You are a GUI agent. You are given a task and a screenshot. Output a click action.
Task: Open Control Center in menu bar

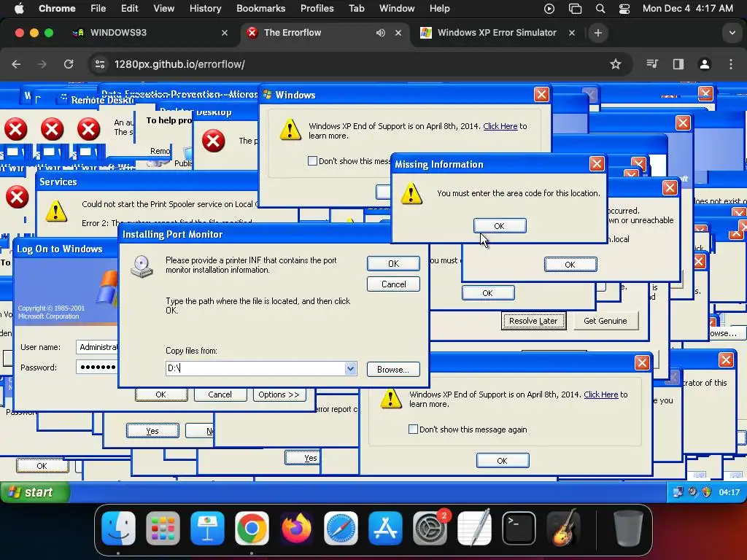(624, 9)
